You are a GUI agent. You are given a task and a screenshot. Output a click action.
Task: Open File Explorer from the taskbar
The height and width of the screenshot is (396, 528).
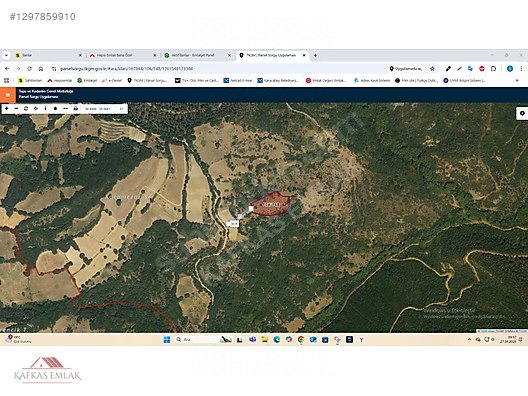[x=265, y=339]
